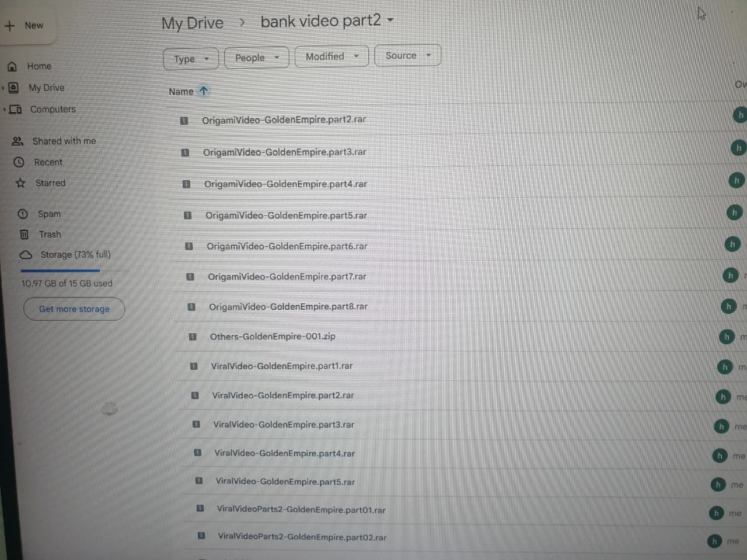Click the Name sort arrow
Screen dimensions: 747x560
(204, 91)
